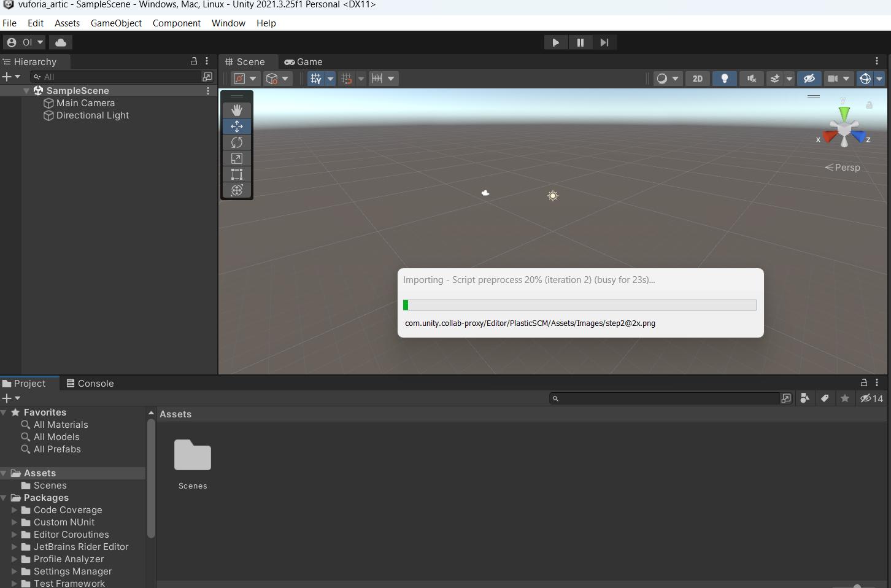Viewport: 891px width, 588px height.
Task: Select the Move tool
Action: pyautogui.click(x=237, y=126)
